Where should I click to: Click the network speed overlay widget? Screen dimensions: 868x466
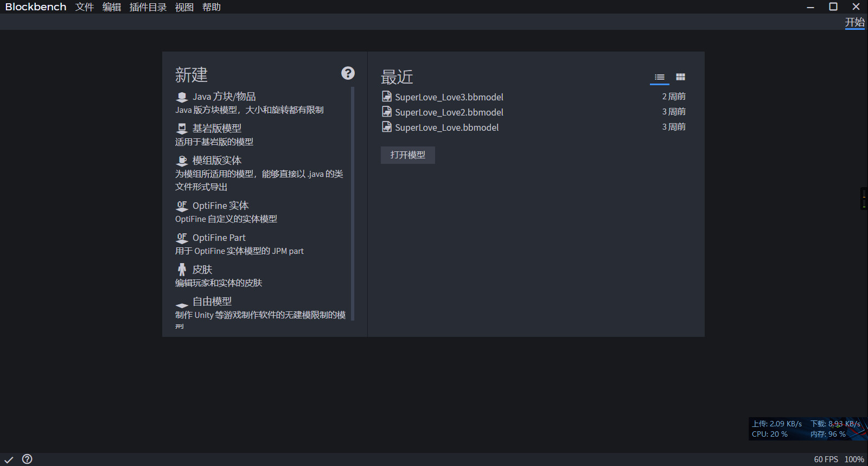808,429
